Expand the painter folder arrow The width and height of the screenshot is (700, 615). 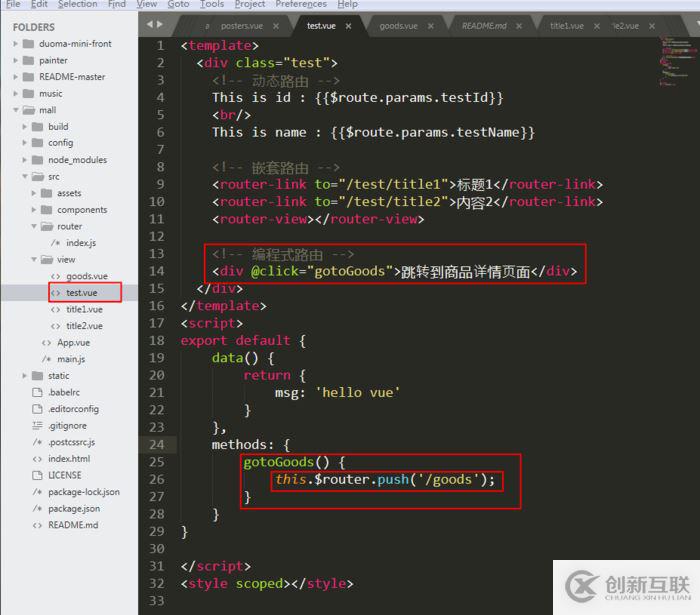point(16,60)
